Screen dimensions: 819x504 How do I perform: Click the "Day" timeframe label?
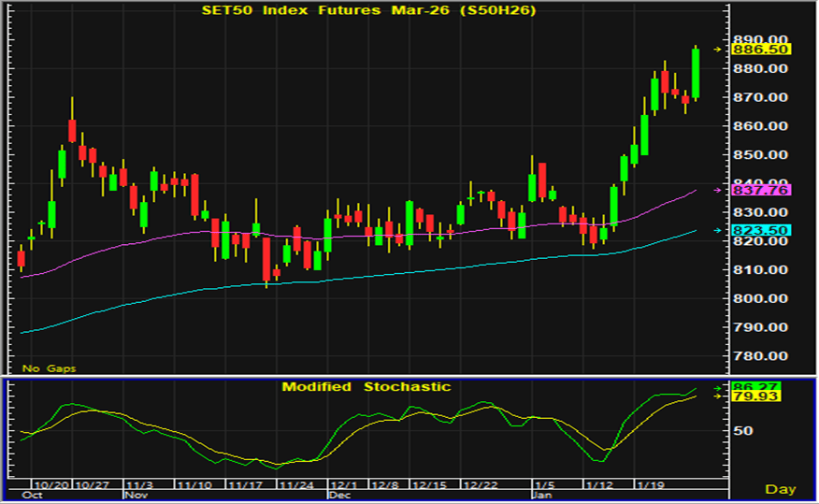coord(781,489)
